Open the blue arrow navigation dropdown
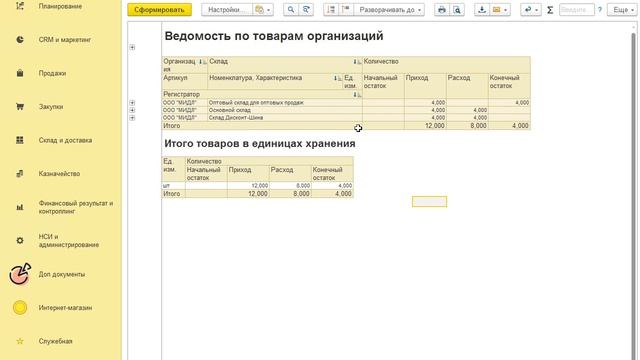The image size is (640, 360). (531, 10)
